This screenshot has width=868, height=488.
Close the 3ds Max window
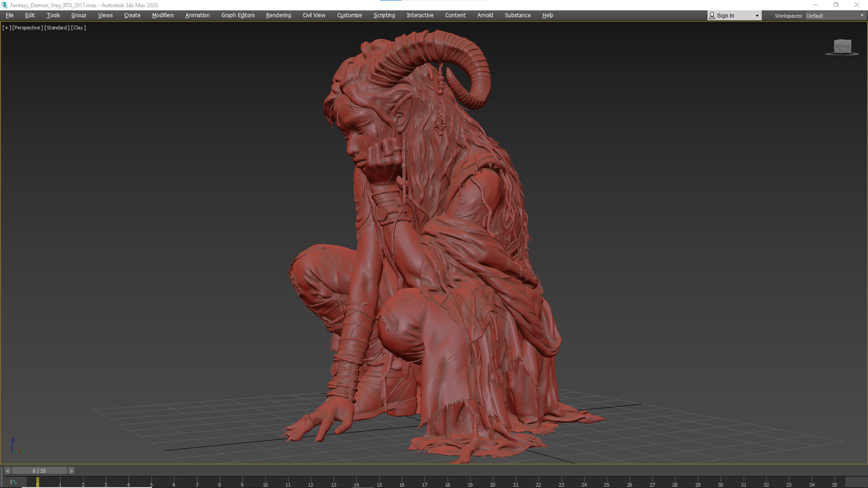pyautogui.click(x=857, y=5)
